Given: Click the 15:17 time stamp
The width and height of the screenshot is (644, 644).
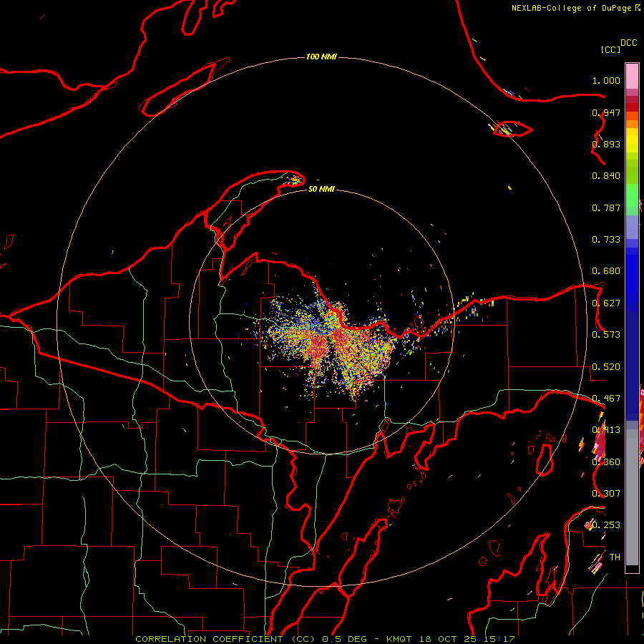Looking at the screenshot, I should point(499,639).
